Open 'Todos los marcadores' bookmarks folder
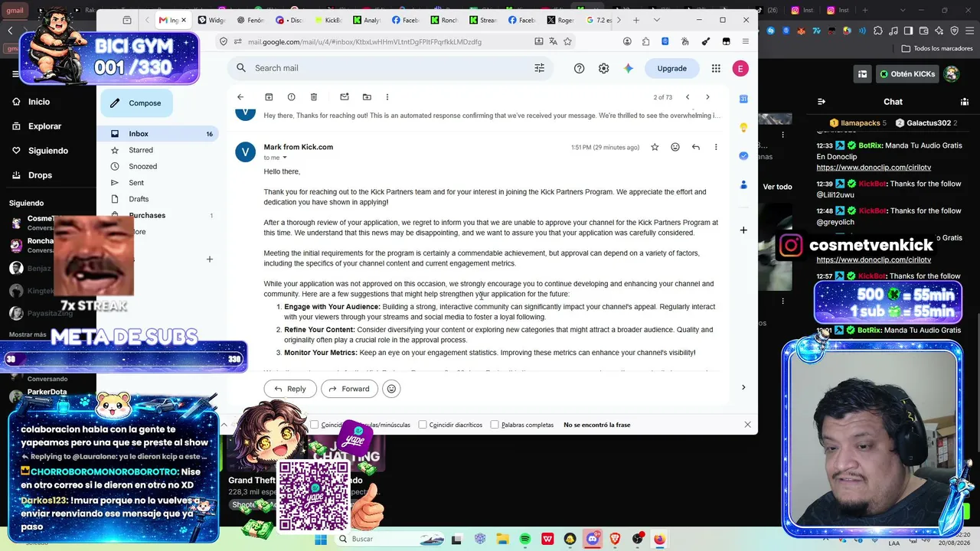 click(937, 48)
